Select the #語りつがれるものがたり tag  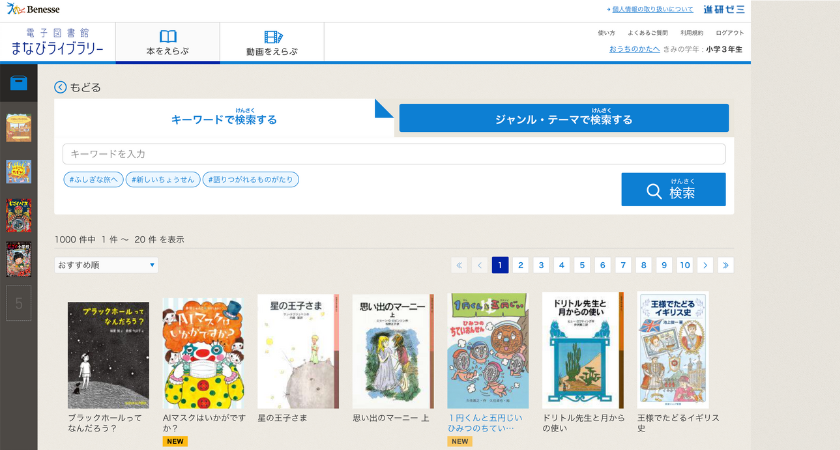coord(250,180)
